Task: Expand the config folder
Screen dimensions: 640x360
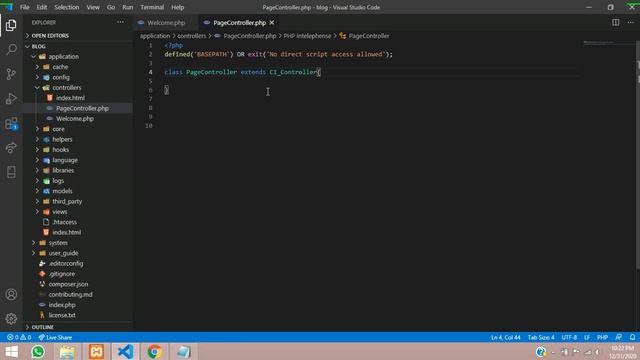Action: 61,77
